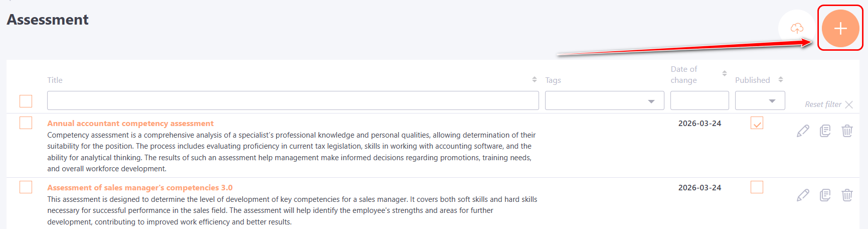Copy the Annual accountant competency assessment

tap(825, 131)
